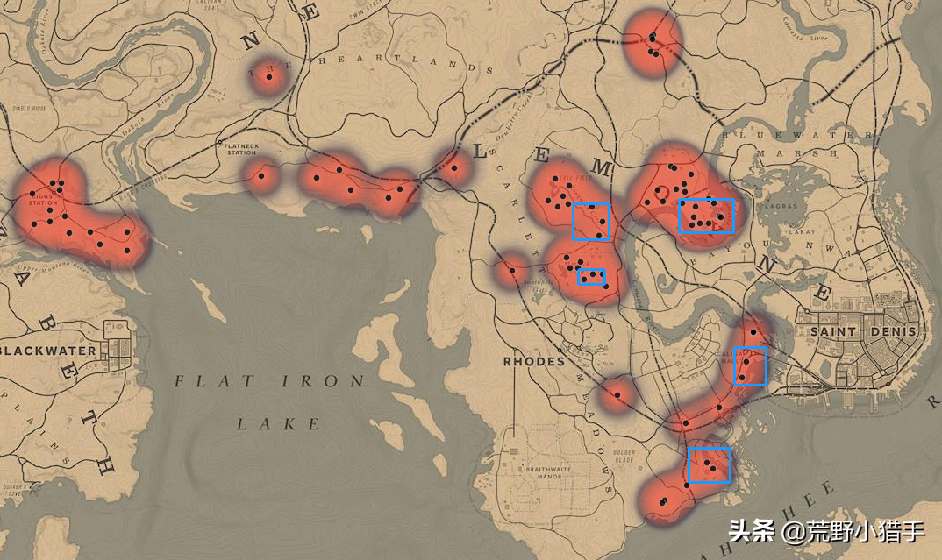The image size is (942, 560).
Task: Click the Bard's Crossing label
Action: pos(143,188)
